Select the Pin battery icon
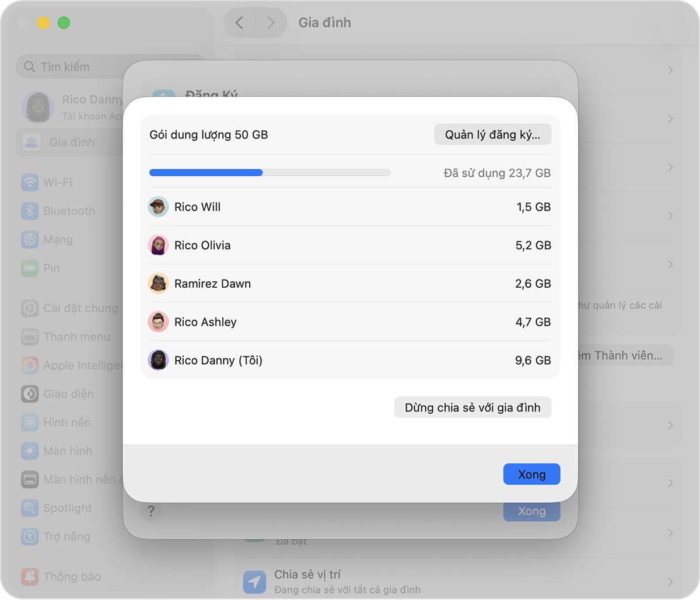The image size is (700, 600). click(x=29, y=268)
